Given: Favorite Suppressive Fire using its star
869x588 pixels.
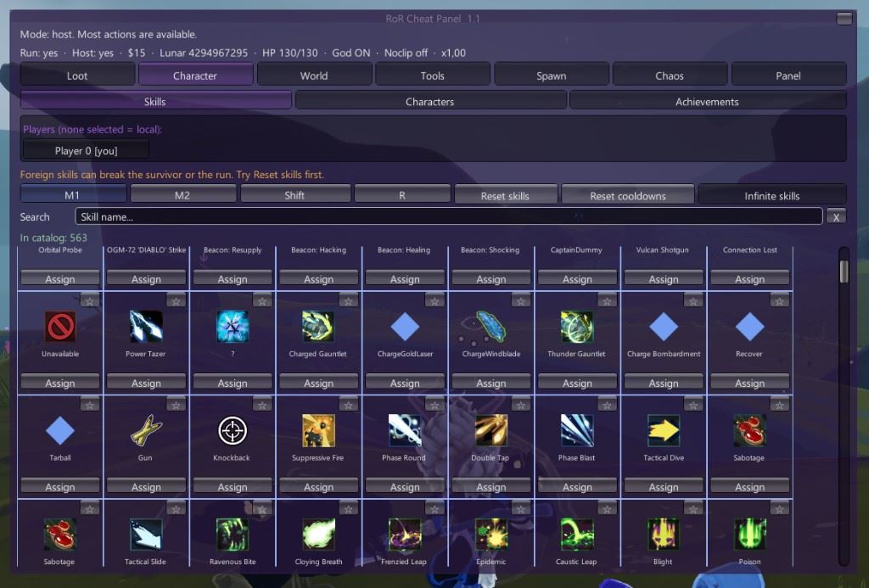Looking at the screenshot, I should (x=348, y=405).
